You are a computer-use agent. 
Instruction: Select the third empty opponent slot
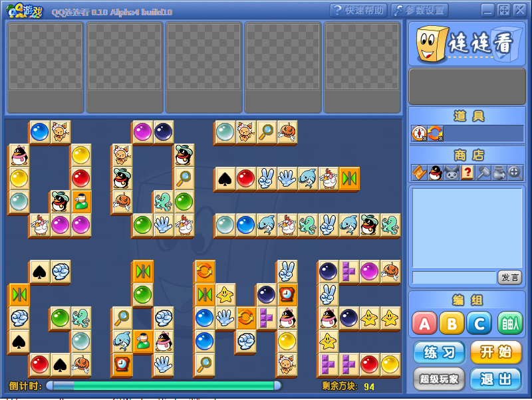click(x=203, y=68)
